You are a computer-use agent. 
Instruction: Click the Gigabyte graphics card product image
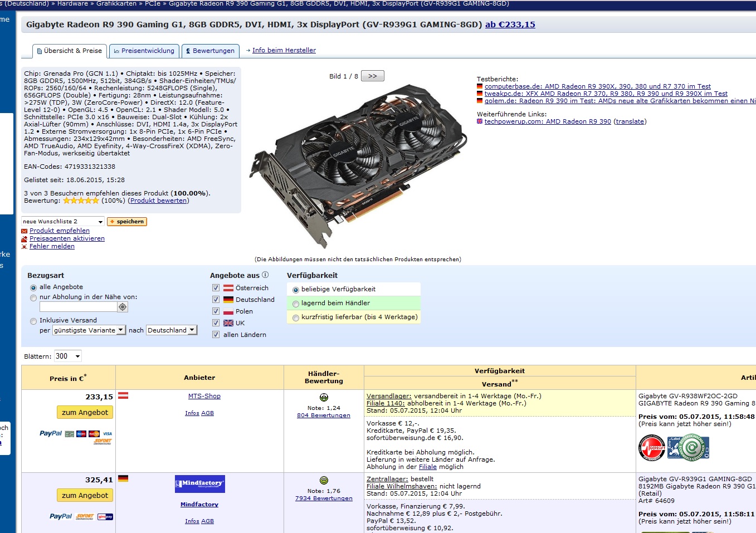pos(358,166)
